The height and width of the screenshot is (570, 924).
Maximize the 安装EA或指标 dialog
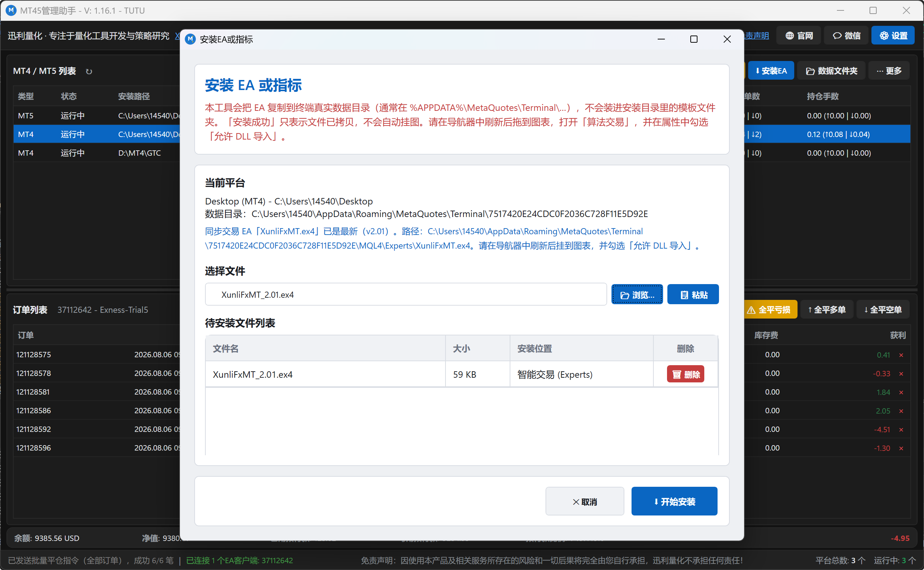pos(694,39)
